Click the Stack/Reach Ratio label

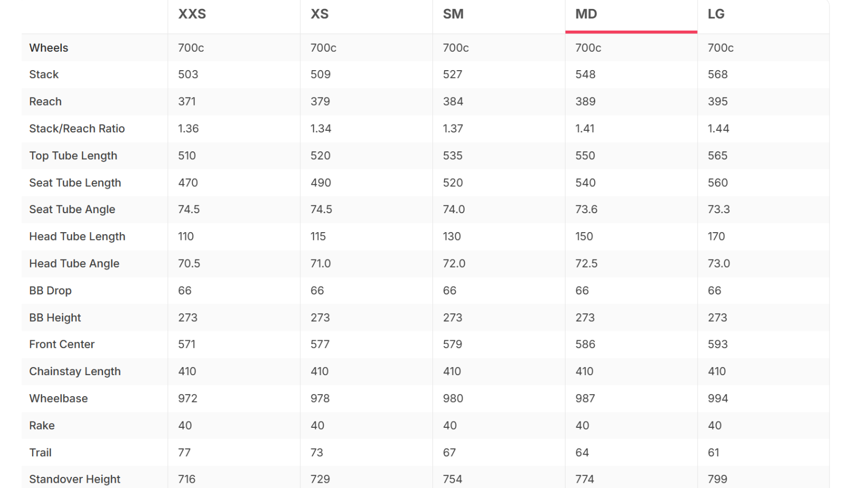(77, 129)
